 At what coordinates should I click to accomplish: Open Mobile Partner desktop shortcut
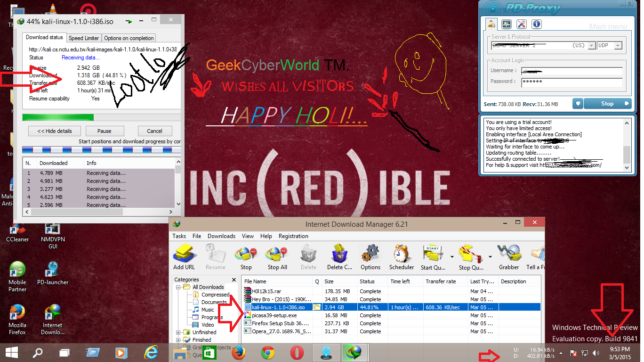pos(17,277)
